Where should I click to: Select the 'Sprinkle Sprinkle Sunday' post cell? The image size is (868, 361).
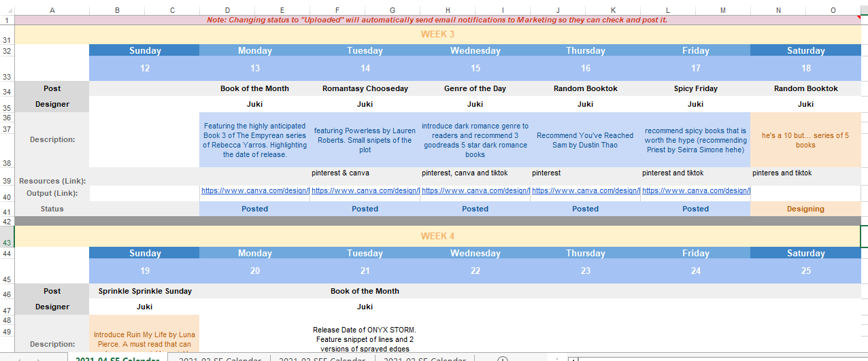[145, 291]
